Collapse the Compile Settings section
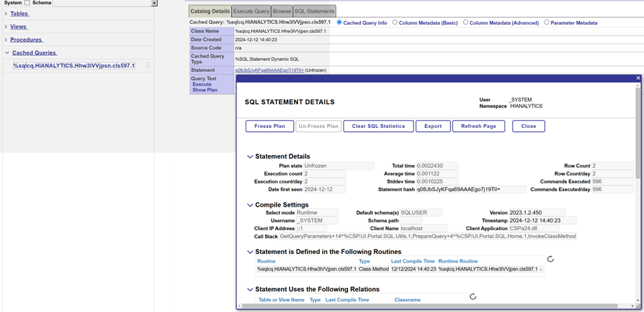Image resolution: width=644 pixels, height=312 pixels. coord(250,205)
